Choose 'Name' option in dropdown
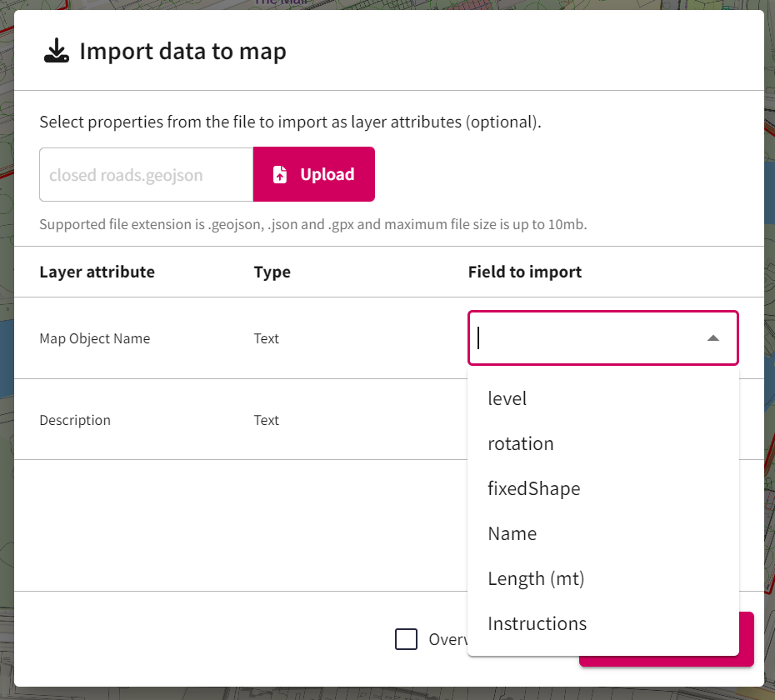Screen dimensions: 775x700 [603, 533]
